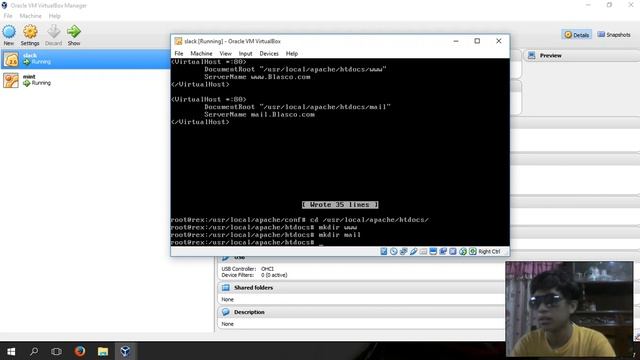640x360 pixels.
Task: Select the mint VM in the list
Action: coord(85,80)
